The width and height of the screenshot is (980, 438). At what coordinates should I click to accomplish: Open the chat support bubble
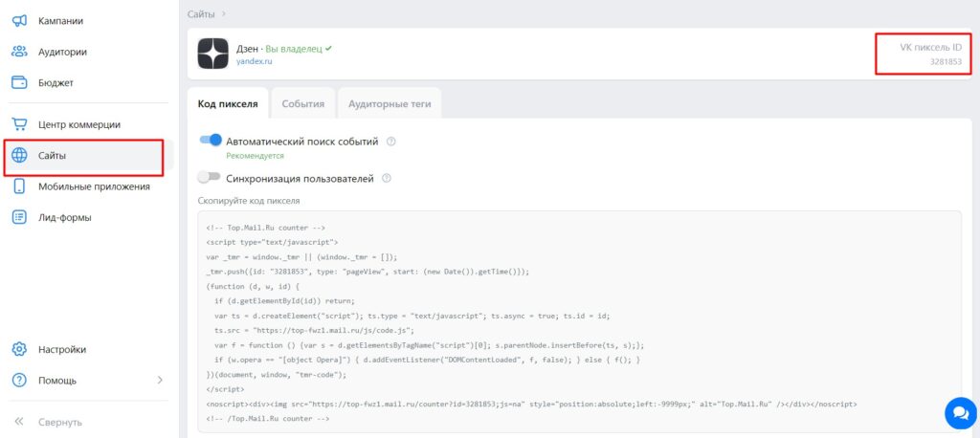pyautogui.click(x=959, y=412)
